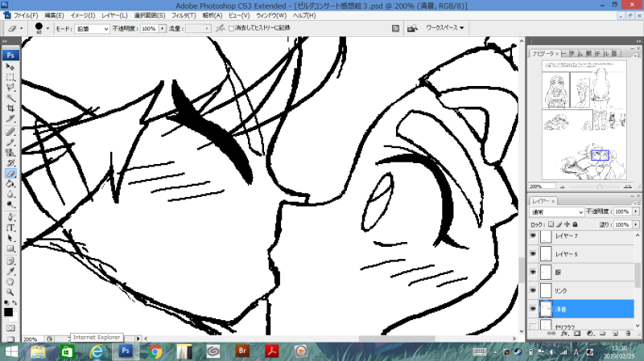Hide the リンク layer
Screen dimensions: 644x361
533,290
